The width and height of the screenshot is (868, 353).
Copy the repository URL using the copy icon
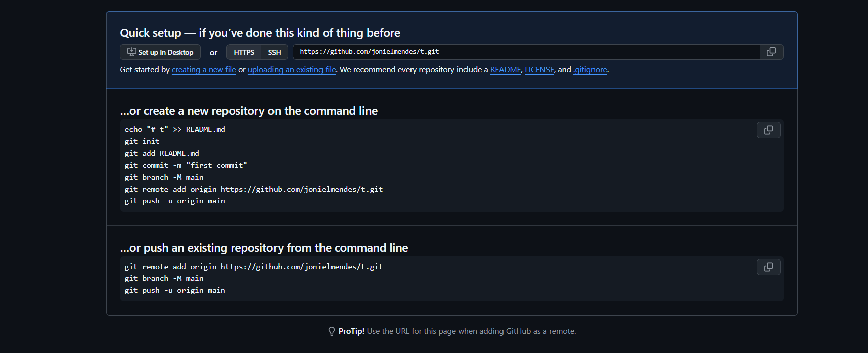(x=771, y=52)
